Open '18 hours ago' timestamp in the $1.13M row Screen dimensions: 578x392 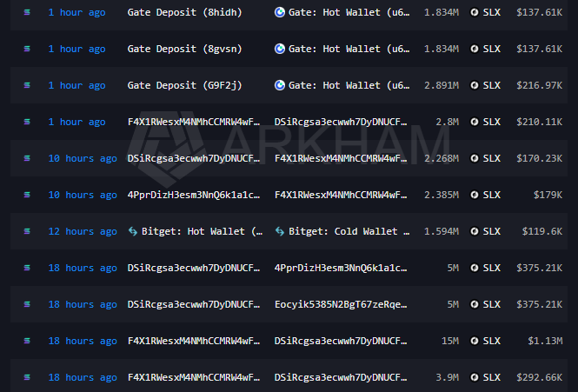click(83, 341)
